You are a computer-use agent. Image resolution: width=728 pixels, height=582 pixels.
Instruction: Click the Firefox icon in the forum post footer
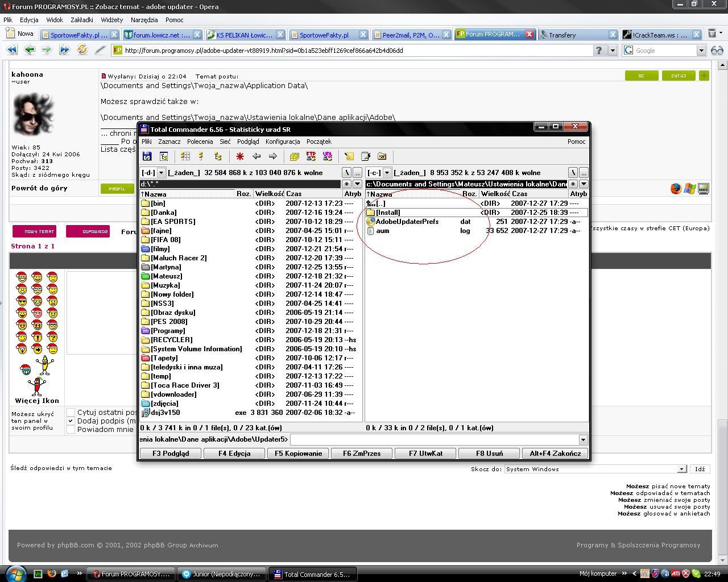[x=676, y=189]
